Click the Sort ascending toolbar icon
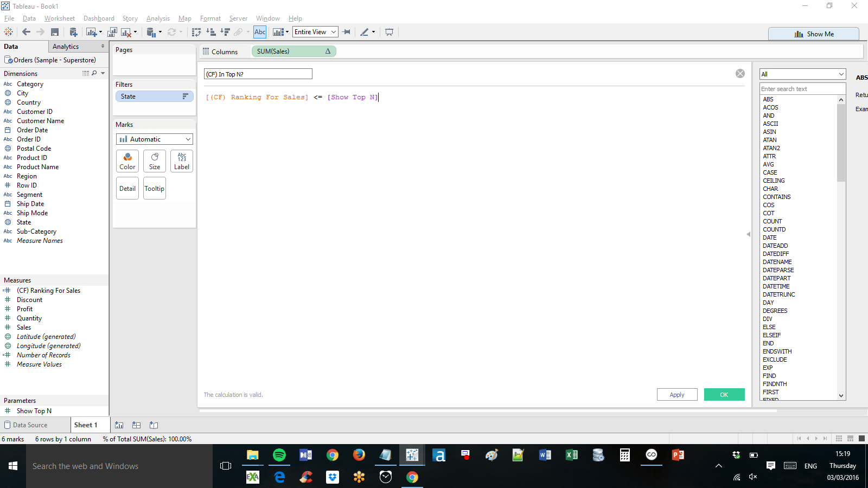 pyautogui.click(x=211, y=32)
